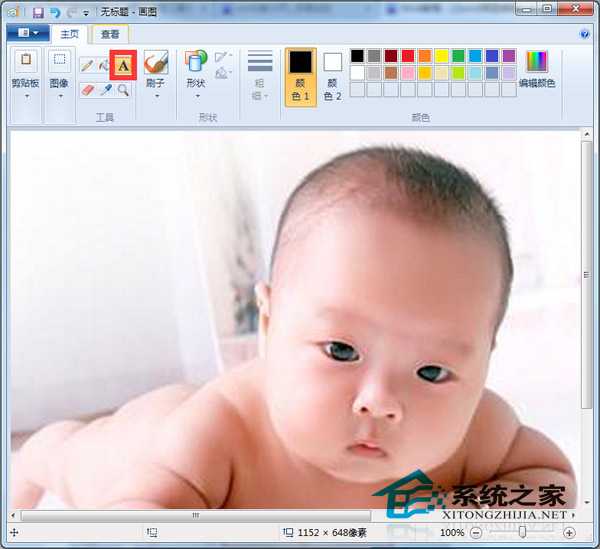Select the 颜色 1 foreground color button
The width and height of the screenshot is (600, 549).
tap(300, 77)
